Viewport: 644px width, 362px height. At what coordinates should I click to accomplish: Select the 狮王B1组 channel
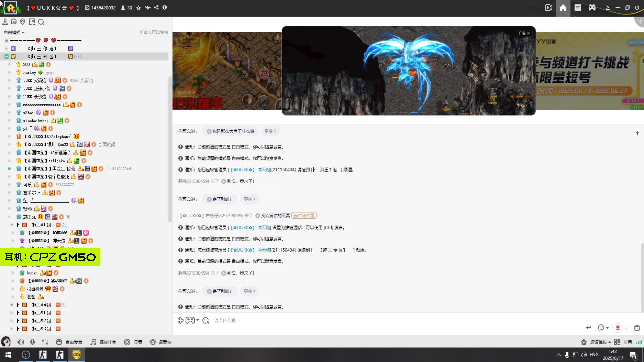(41, 313)
